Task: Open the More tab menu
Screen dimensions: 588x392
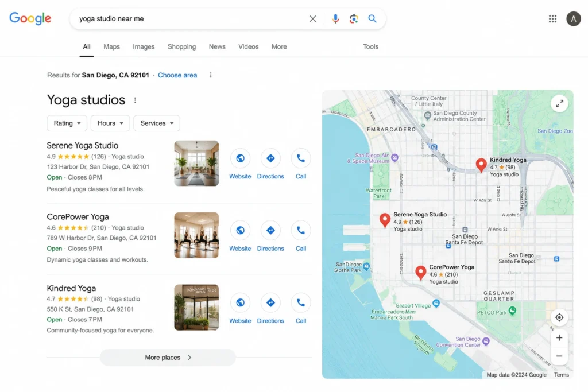Action: (279, 47)
